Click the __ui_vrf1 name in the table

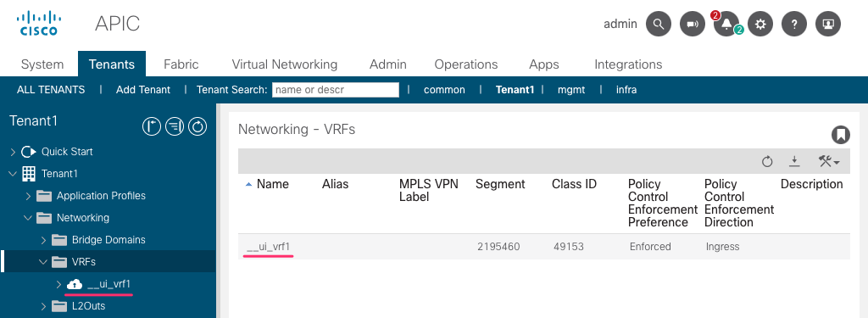[269, 247]
